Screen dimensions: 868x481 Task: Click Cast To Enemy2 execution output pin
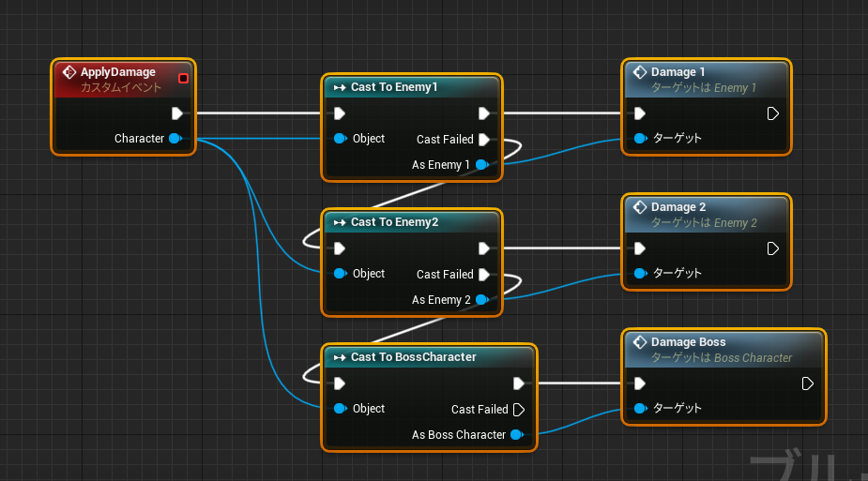tap(484, 248)
